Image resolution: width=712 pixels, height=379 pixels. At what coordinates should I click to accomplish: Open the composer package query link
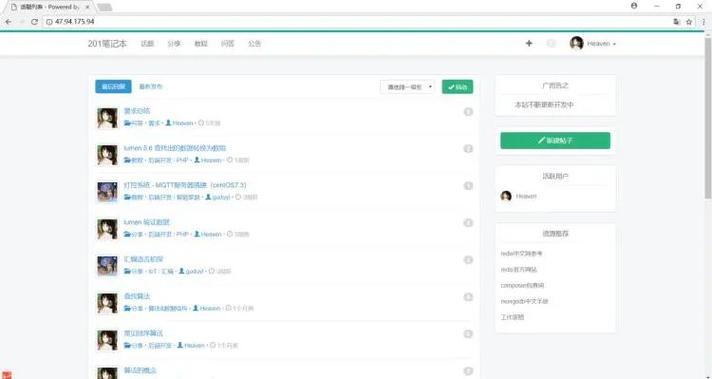[x=522, y=285]
